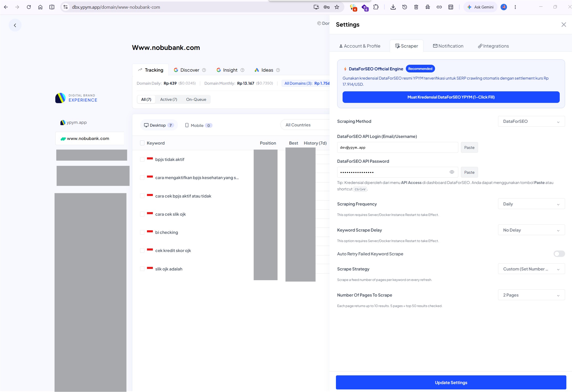This screenshot has width=572, height=392.
Task: Click the help icon next to Ideas
Action: [278, 70]
